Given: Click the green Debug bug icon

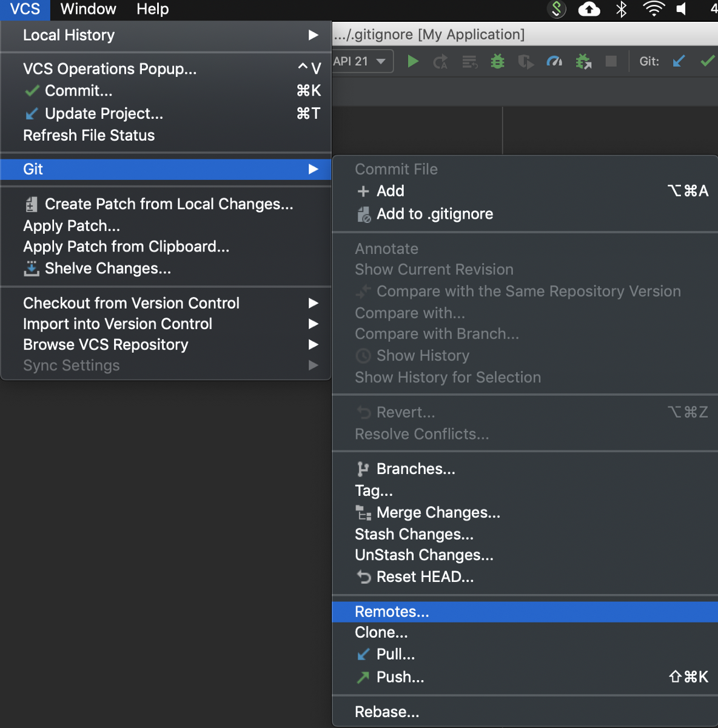Looking at the screenshot, I should [497, 61].
